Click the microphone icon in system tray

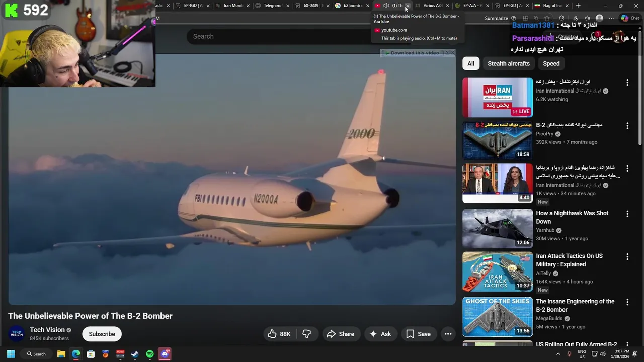point(569,354)
